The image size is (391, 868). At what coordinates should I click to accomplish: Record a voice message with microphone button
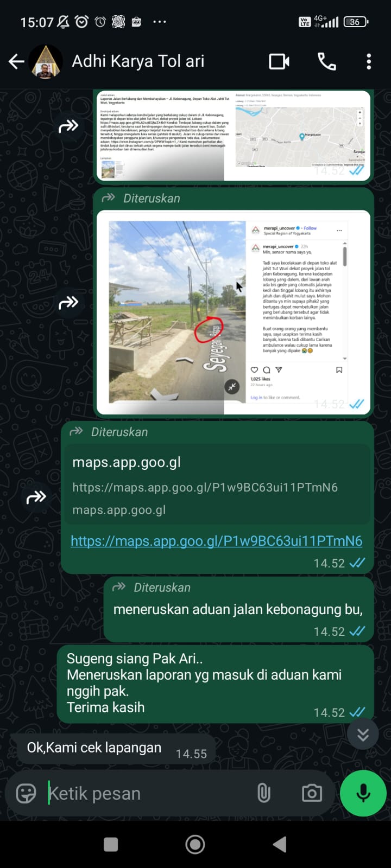pyautogui.click(x=363, y=793)
